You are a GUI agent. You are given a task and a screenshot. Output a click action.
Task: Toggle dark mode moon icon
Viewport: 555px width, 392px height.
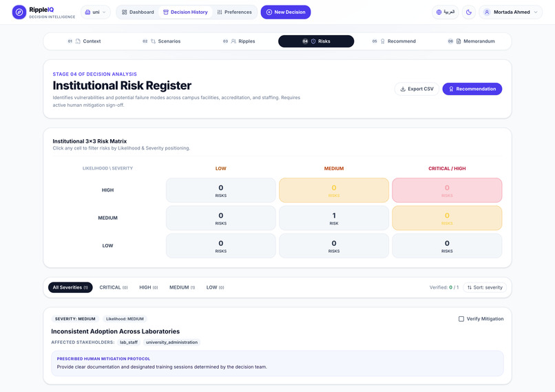pos(469,12)
